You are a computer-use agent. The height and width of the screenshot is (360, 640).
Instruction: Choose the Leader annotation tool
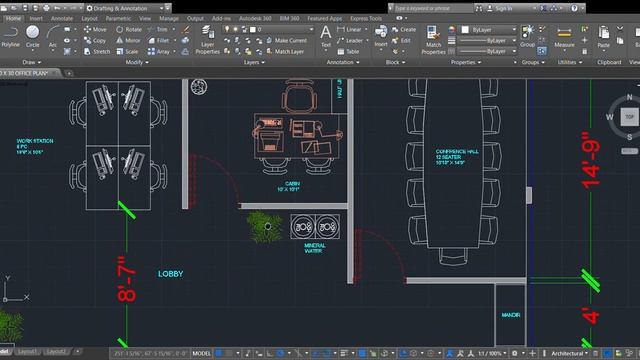pyautogui.click(x=350, y=40)
